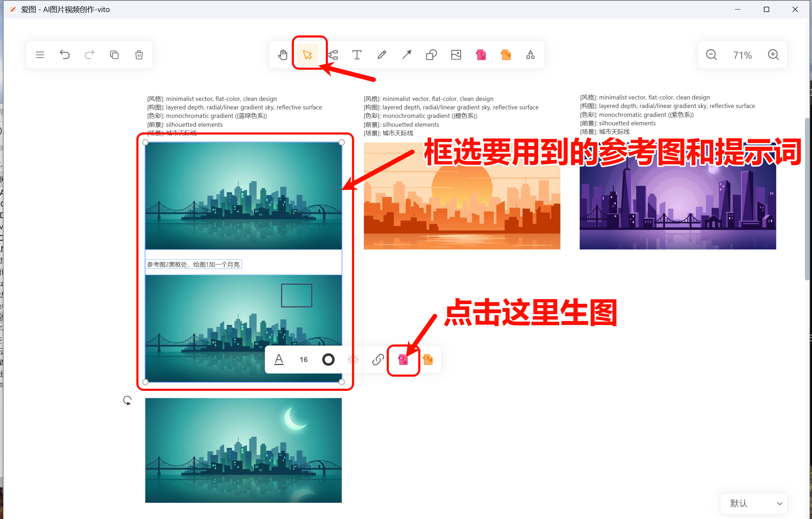Select the Text tool
The image size is (812, 519).
tap(357, 55)
